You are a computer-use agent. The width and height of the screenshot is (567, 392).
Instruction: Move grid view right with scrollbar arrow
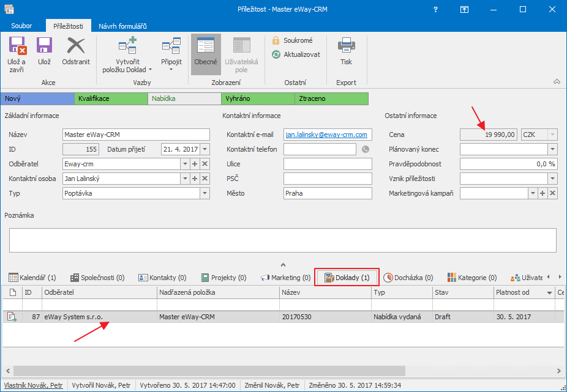point(559,371)
